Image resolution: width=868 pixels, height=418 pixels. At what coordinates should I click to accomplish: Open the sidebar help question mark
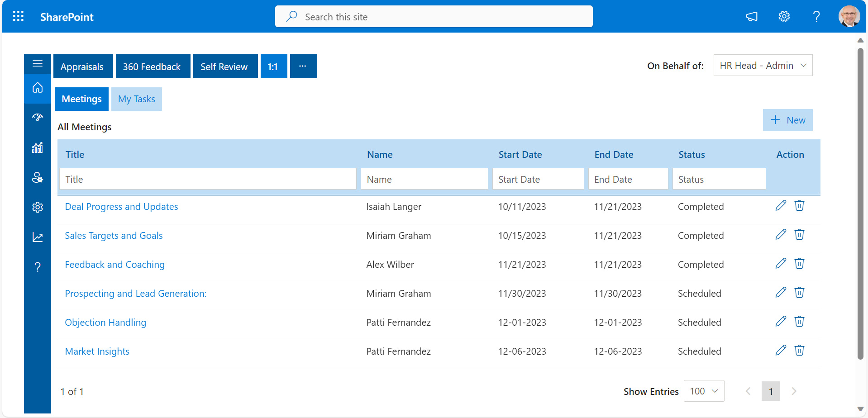tap(38, 267)
